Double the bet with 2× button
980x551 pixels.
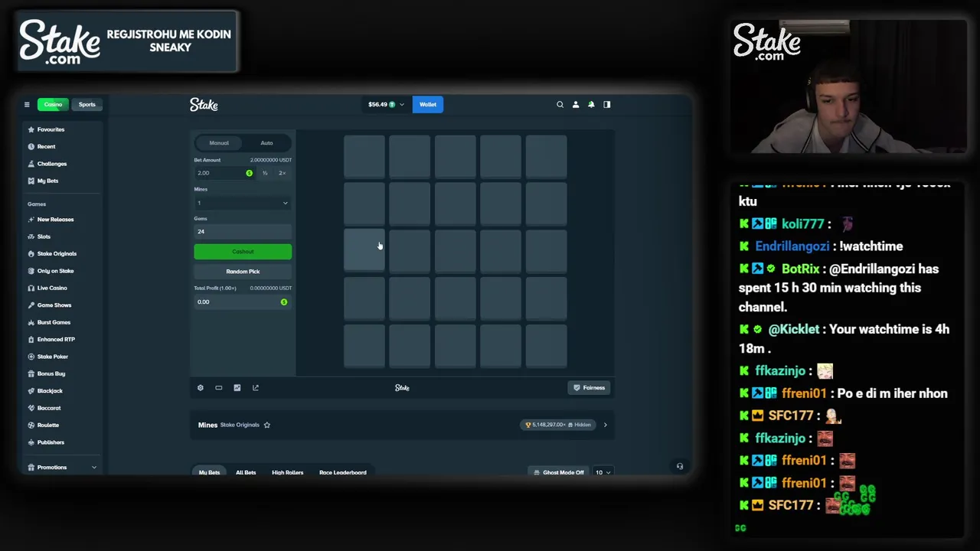282,173
